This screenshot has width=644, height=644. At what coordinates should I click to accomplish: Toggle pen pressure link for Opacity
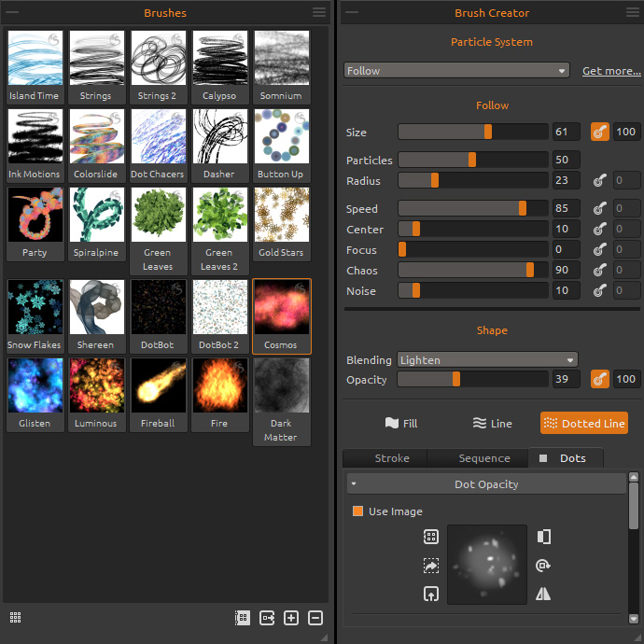[x=599, y=380]
